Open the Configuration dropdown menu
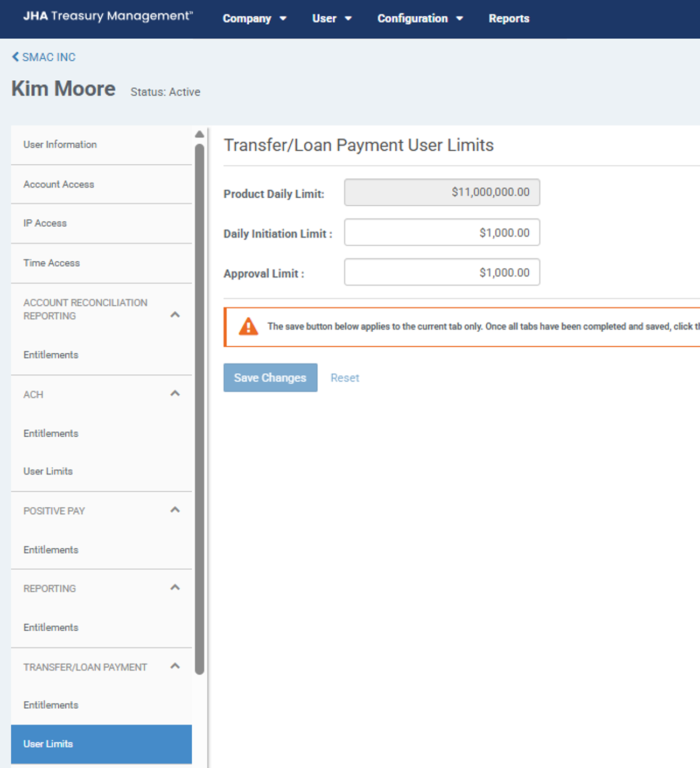 click(420, 18)
